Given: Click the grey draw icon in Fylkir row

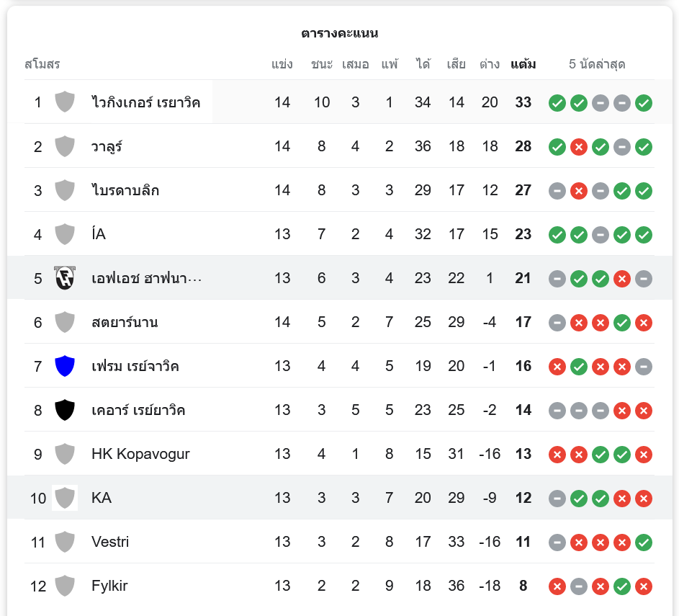Looking at the screenshot, I should 578,586.
